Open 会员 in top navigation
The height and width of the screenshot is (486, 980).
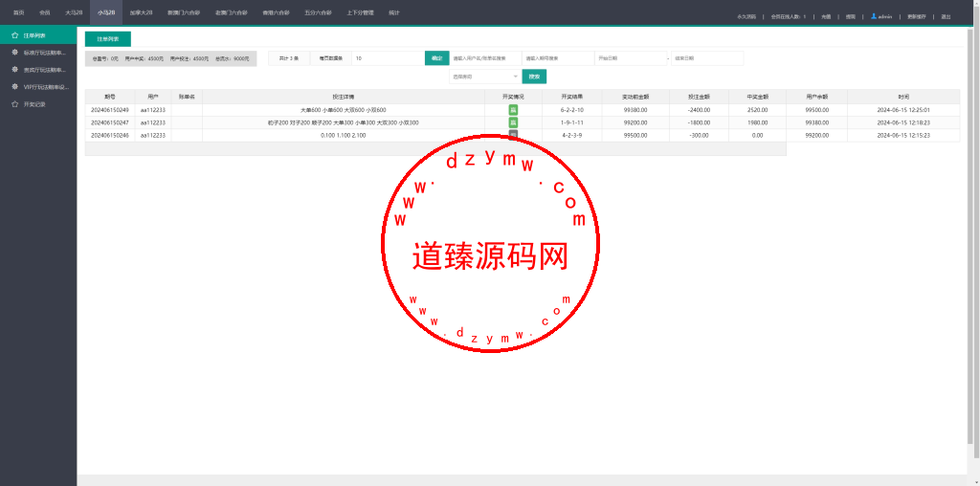click(x=44, y=12)
